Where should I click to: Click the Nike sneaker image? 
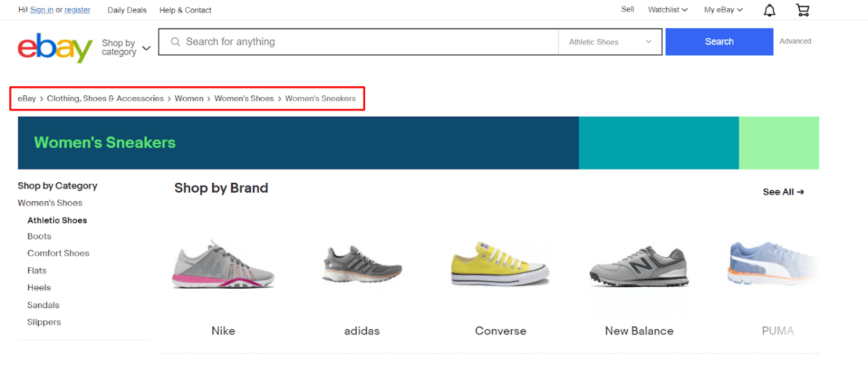[223, 266]
